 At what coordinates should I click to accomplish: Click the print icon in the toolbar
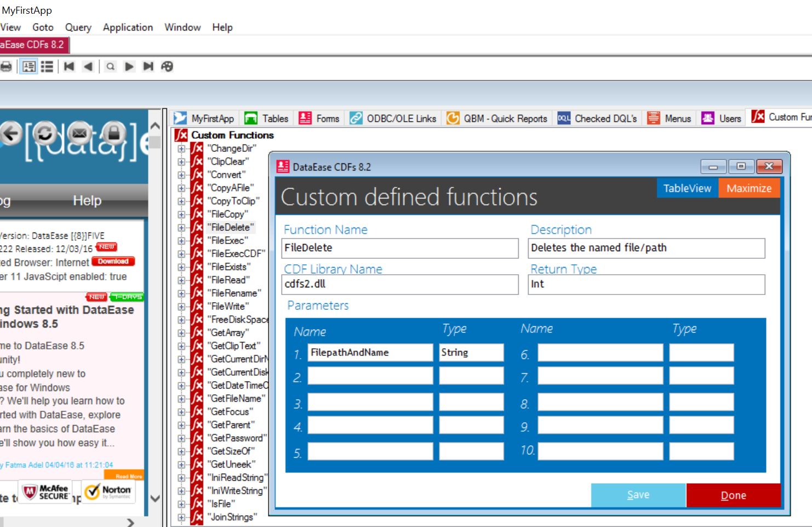[x=5, y=66]
